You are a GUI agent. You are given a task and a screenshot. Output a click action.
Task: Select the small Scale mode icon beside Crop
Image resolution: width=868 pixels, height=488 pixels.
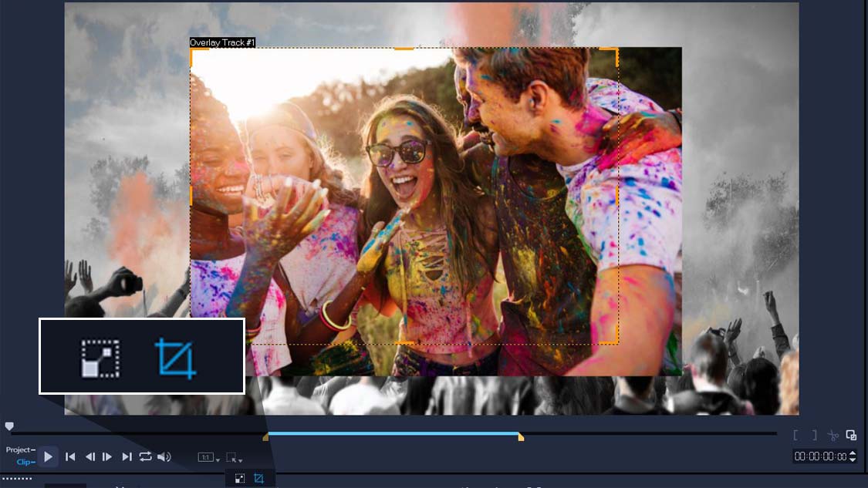(240, 479)
